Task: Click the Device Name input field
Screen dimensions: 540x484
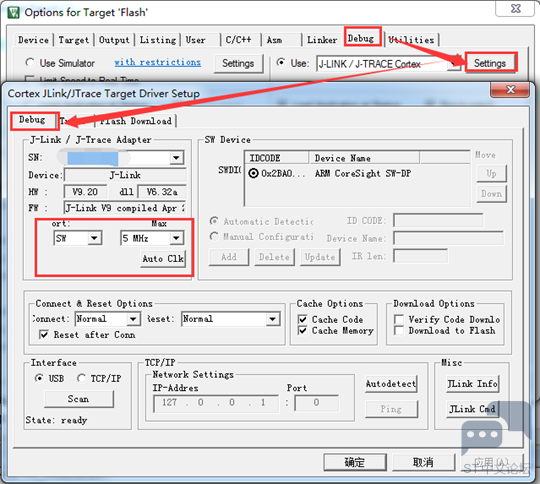Action: 448,238
